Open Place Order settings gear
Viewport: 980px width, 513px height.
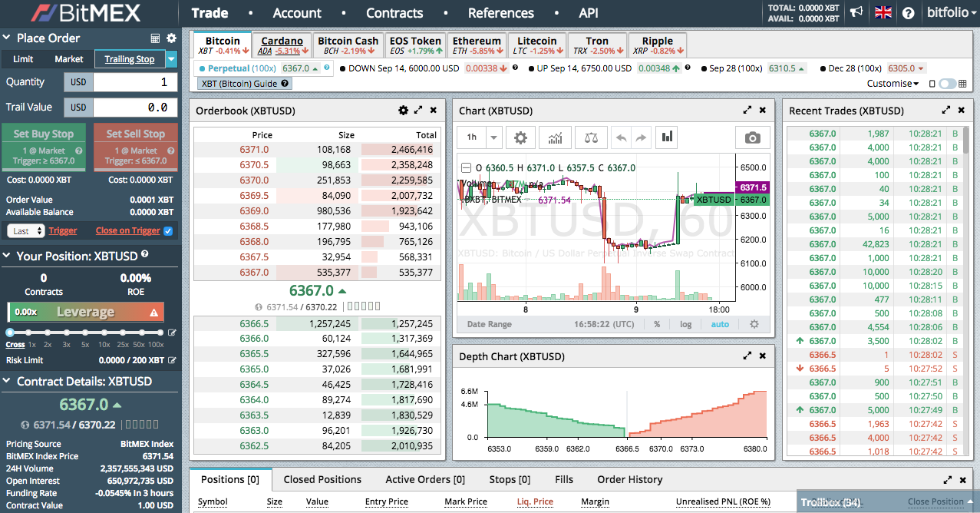pos(171,38)
